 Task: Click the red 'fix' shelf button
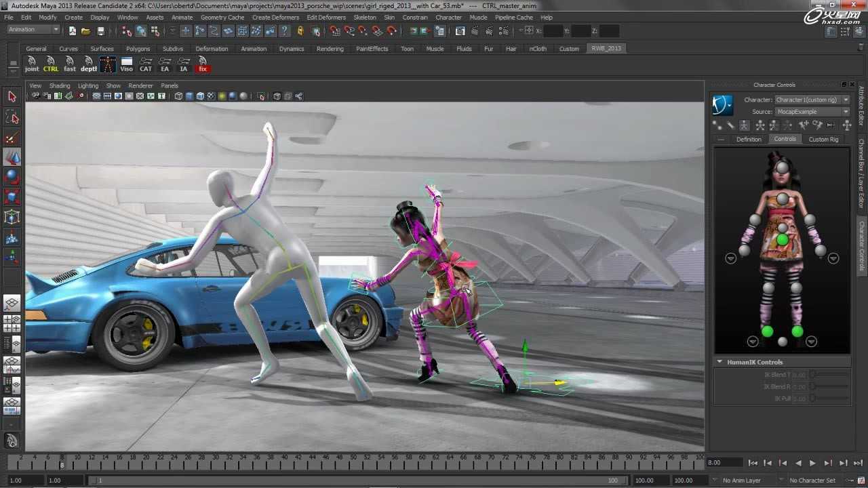pyautogui.click(x=202, y=64)
